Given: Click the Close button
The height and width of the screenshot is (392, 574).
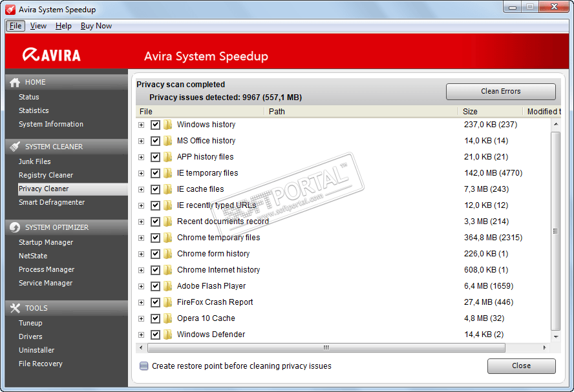Looking at the screenshot, I should pos(521,366).
